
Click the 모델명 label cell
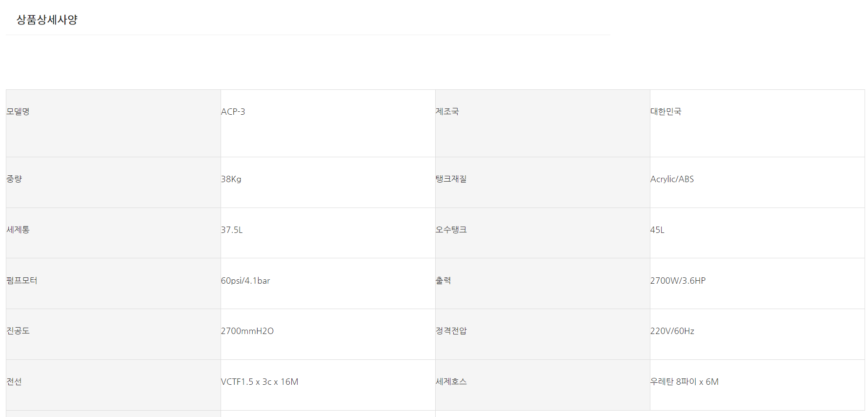(18, 111)
